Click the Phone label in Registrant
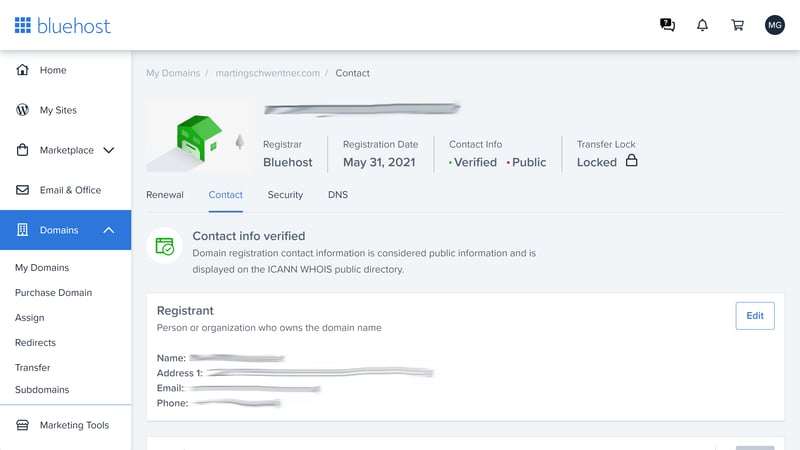 coord(172,403)
